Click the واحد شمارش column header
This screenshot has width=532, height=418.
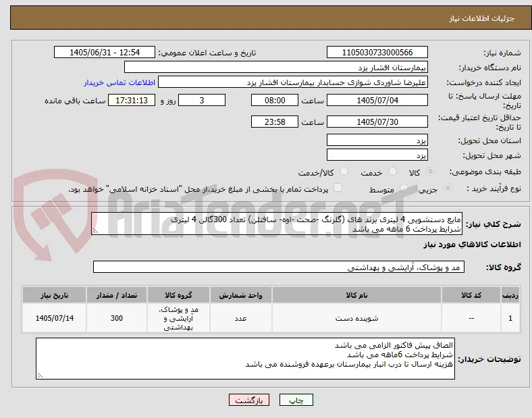(x=240, y=295)
